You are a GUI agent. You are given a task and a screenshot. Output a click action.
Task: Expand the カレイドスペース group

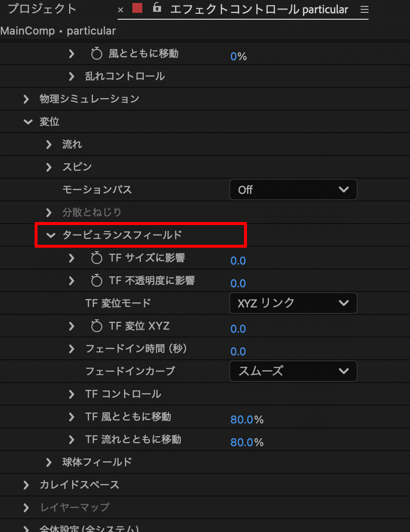click(x=26, y=485)
